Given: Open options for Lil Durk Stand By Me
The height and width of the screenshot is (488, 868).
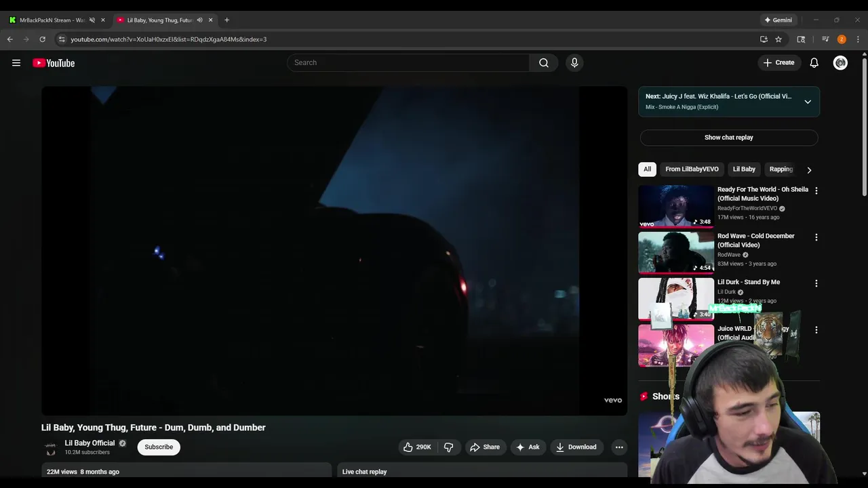Looking at the screenshot, I should click(816, 283).
